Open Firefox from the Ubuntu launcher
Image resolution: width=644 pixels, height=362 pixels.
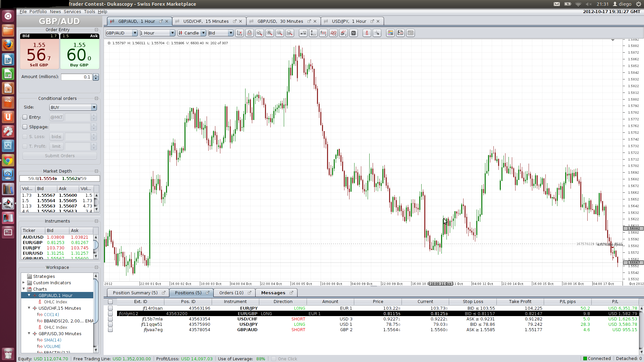(x=8, y=45)
